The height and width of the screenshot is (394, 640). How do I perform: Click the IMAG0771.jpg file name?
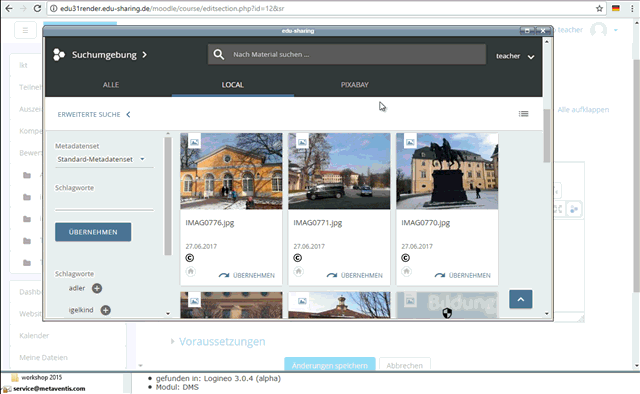tap(318, 223)
